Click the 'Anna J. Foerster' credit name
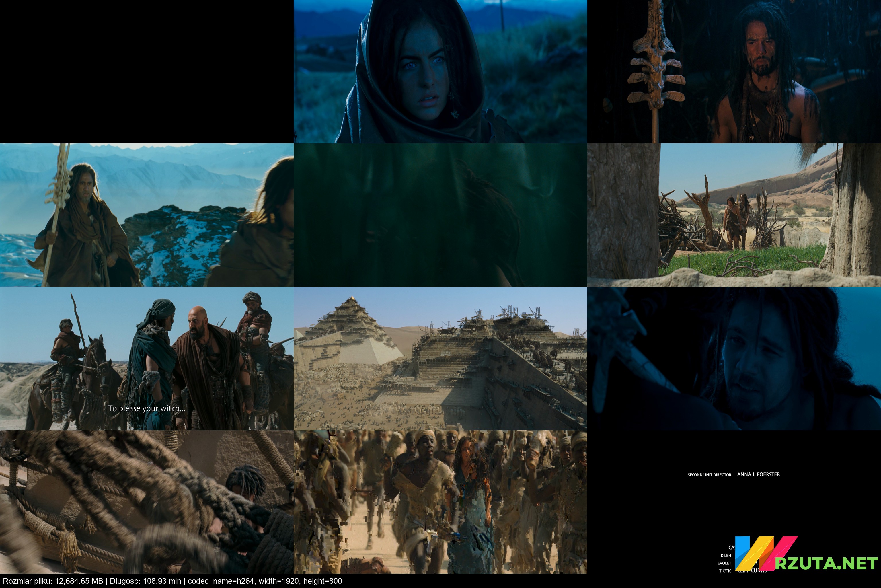This screenshot has width=881, height=588. coord(759,474)
